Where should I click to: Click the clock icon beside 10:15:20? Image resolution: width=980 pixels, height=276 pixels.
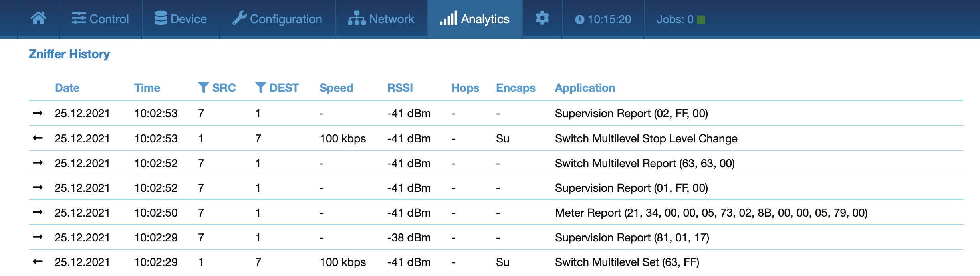click(x=579, y=19)
